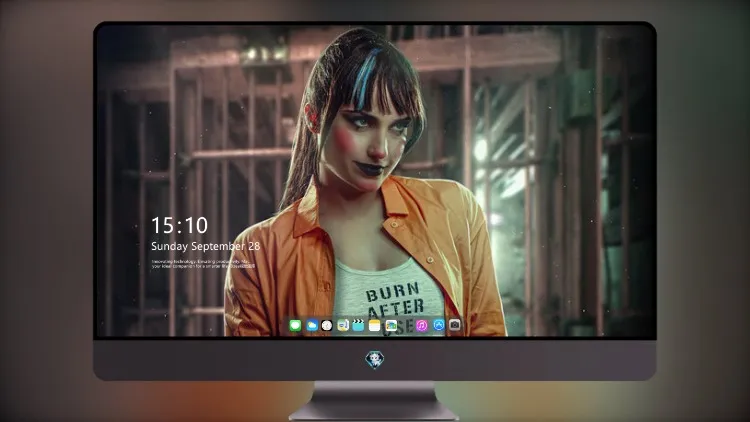
Task: Open the clapperboard video app in dock
Action: point(358,325)
